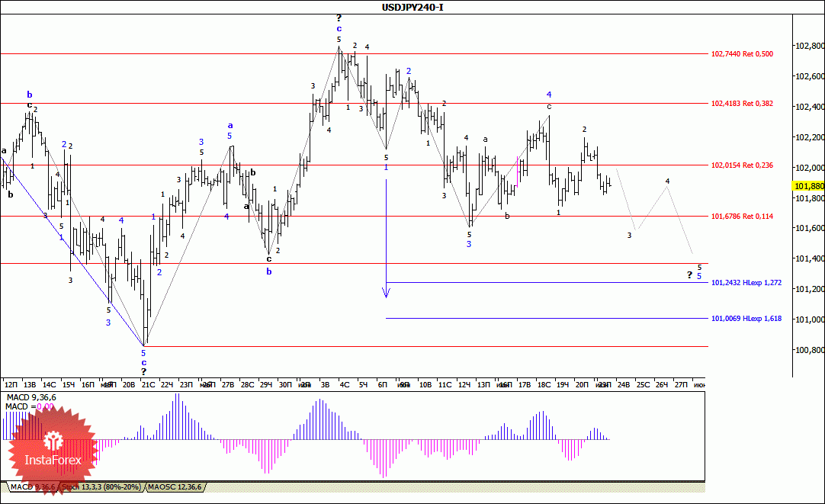
Task: Select the 24В date on time axis
Action: (623, 385)
